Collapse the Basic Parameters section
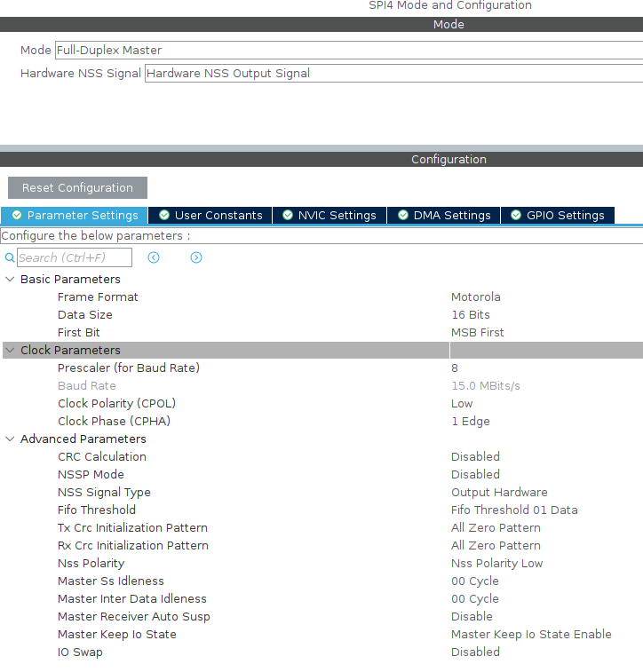Image resolution: width=643 pixels, height=672 pixels. (x=10, y=279)
